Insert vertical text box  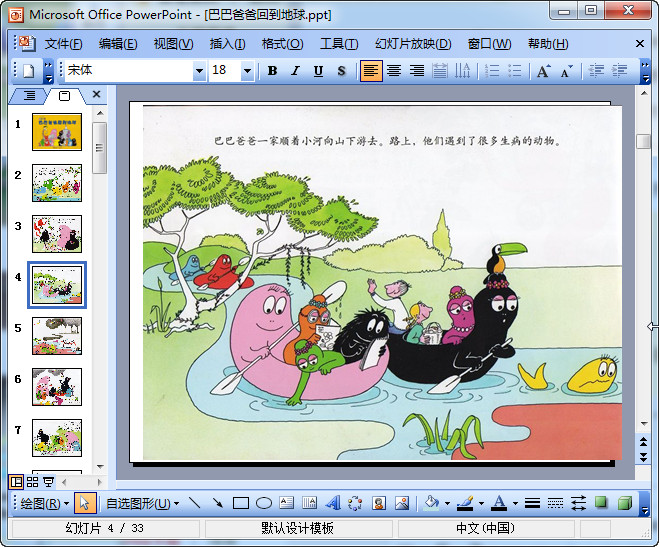click(x=310, y=503)
